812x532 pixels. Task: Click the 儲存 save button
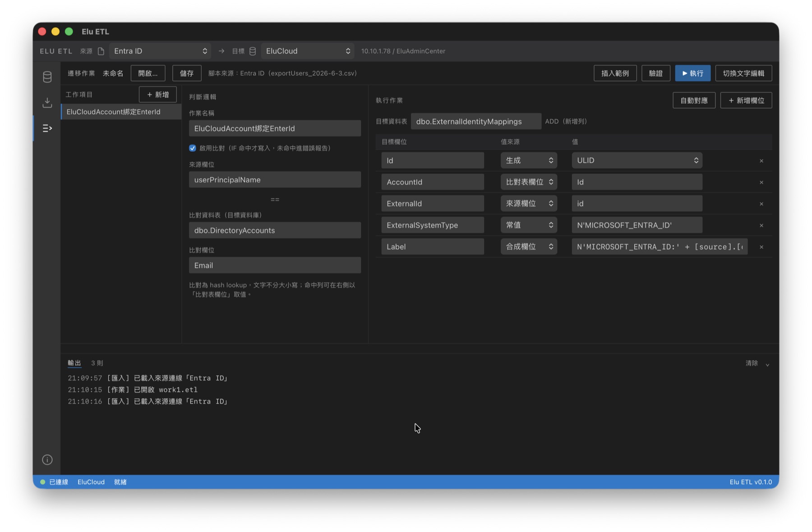pos(187,73)
